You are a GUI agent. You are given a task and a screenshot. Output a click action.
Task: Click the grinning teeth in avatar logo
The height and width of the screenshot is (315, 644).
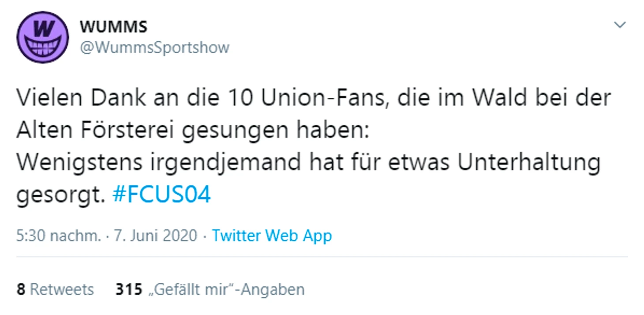pyautogui.click(x=42, y=46)
